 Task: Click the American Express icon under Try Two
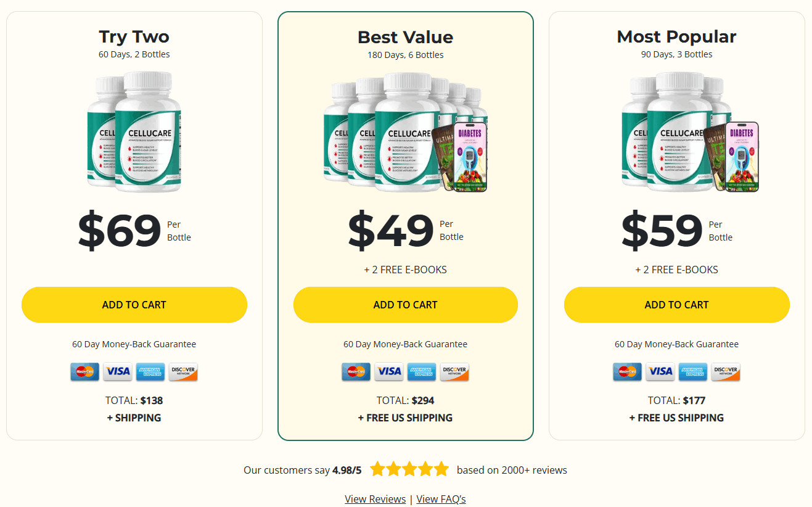(150, 372)
